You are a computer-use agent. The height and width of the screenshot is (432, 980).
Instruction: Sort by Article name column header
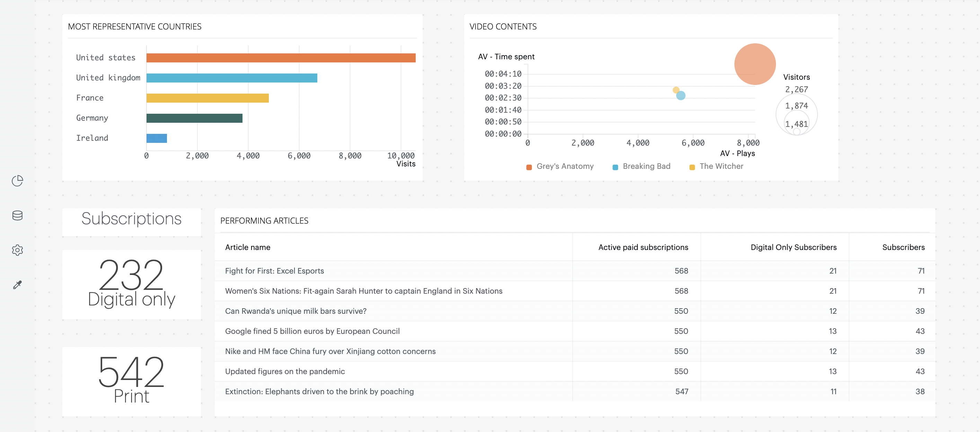pos(248,248)
